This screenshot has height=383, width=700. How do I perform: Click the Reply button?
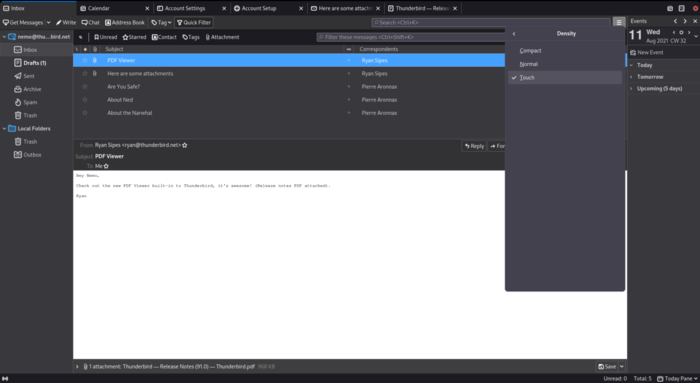[x=474, y=146]
